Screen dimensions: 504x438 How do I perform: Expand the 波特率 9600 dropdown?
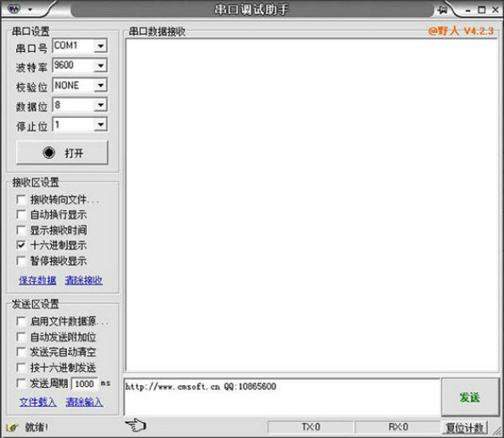[x=101, y=65]
